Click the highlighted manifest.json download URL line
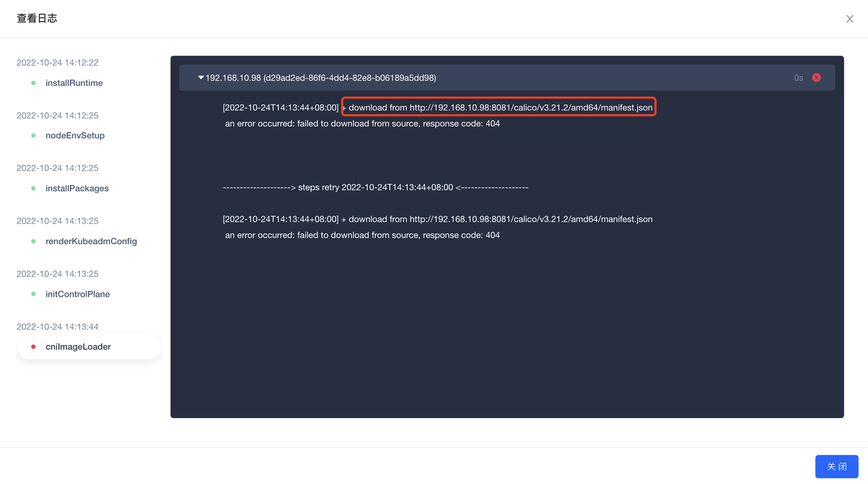The height and width of the screenshot is (484, 868). coord(498,107)
